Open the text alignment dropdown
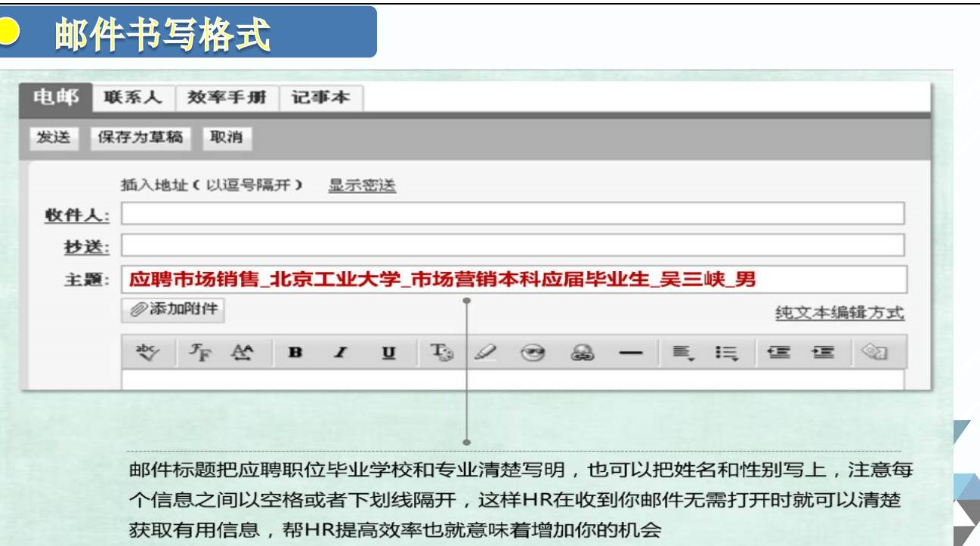 tap(682, 352)
